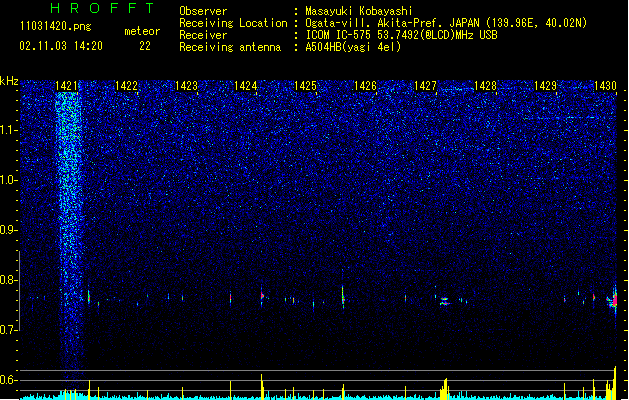Screen dimensions: 629x400
Task: Click the Observer label
Action: [203, 11]
